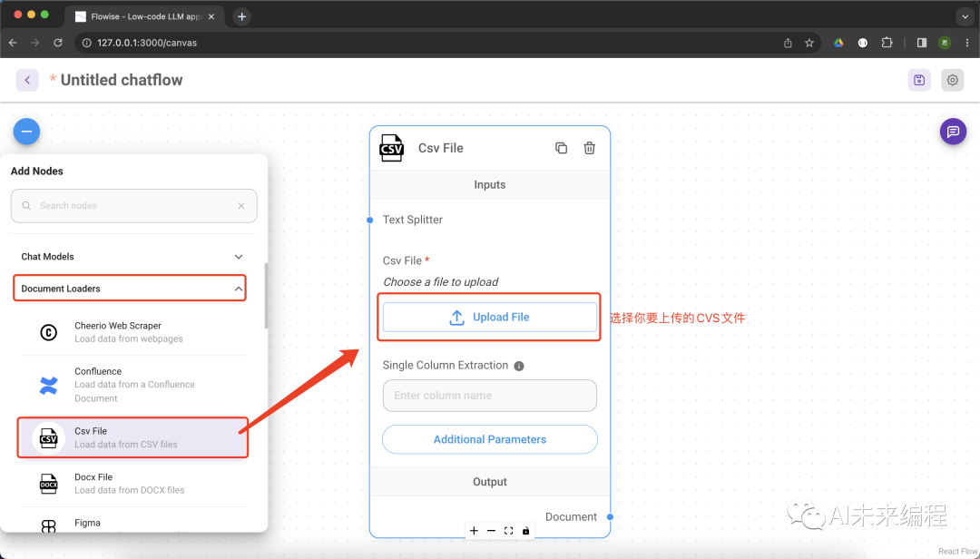The image size is (980, 559).
Task: Click the Untitled chatflow title
Action: click(122, 80)
